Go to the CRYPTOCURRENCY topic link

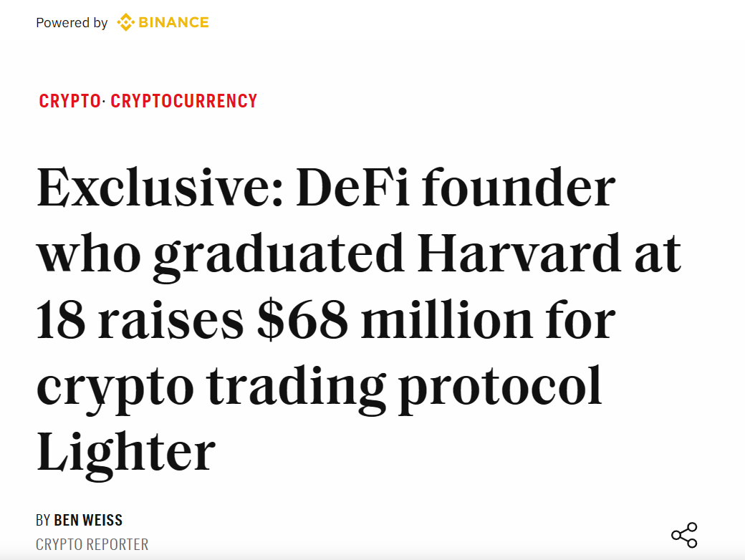pos(184,101)
